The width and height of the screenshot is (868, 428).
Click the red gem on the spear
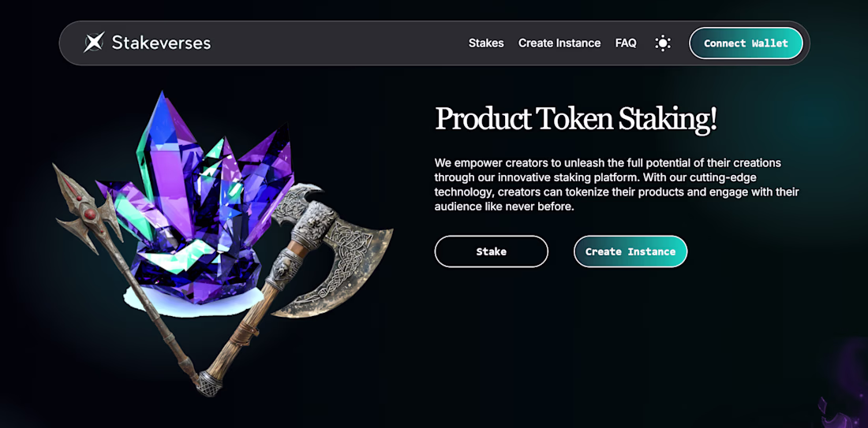coord(91,214)
